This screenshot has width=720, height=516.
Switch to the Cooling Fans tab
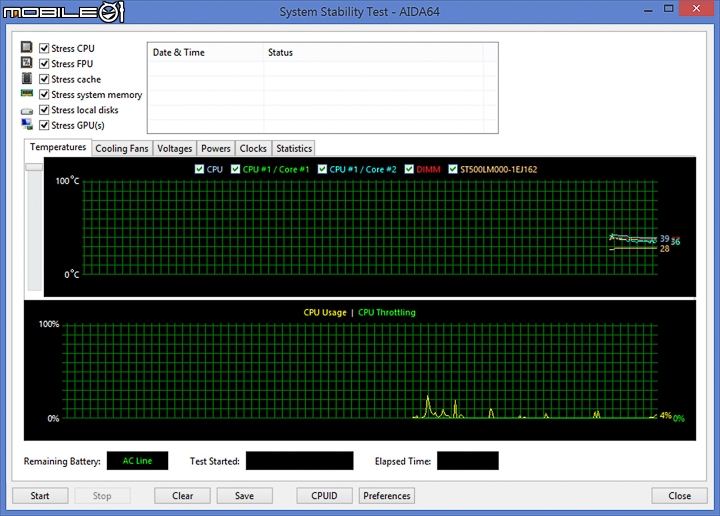[122, 148]
